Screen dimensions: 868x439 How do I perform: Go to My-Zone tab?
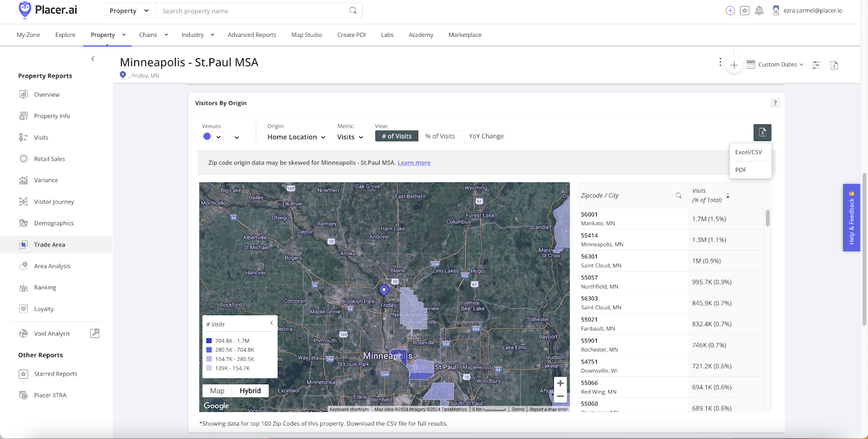click(x=28, y=35)
